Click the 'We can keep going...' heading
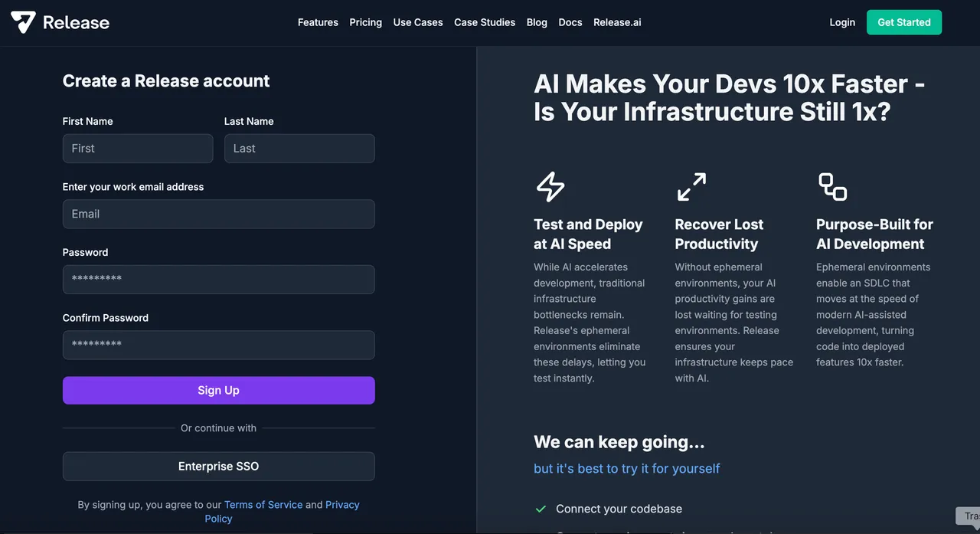The image size is (980, 534). pyautogui.click(x=619, y=442)
